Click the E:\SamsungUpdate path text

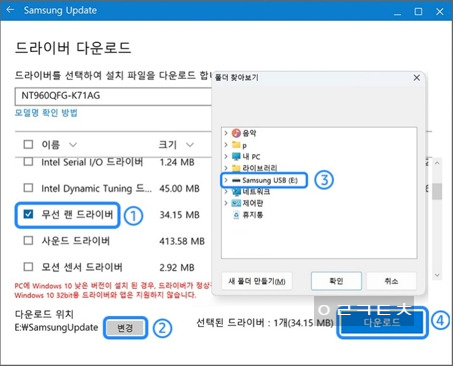pos(56,328)
